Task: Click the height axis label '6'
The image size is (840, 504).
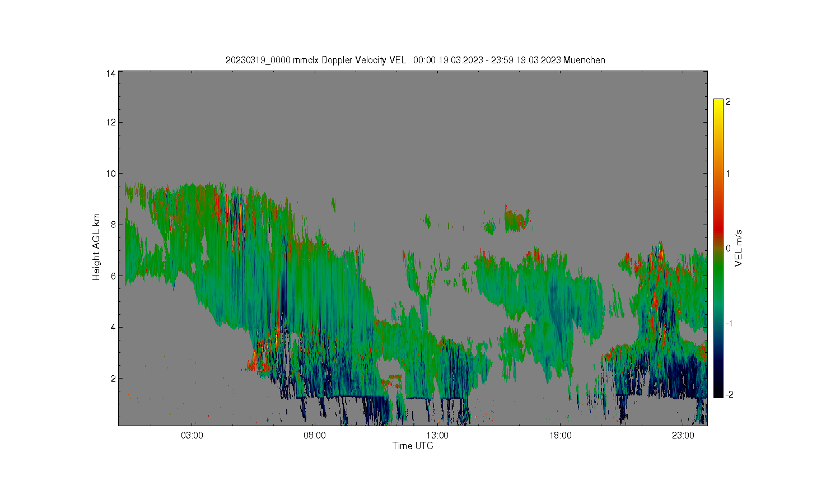Action: (x=114, y=276)
